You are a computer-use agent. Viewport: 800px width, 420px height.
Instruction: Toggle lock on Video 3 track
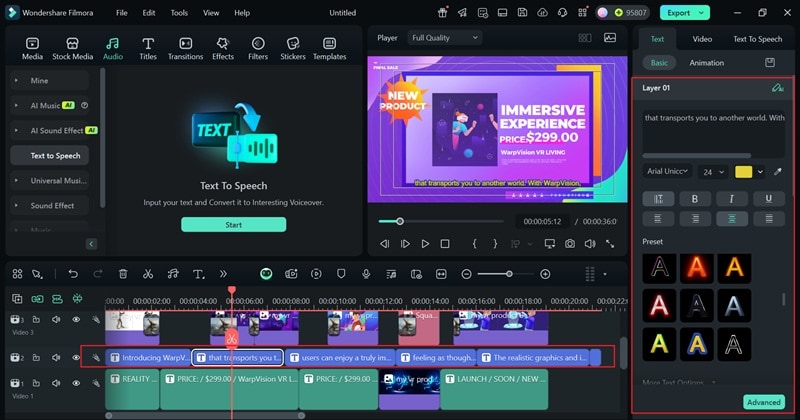[x=36, y=319]
